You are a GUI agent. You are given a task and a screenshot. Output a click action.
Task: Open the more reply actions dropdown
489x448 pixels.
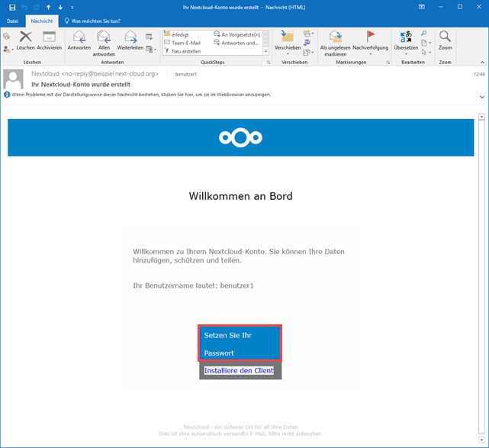tap(151, 50)
